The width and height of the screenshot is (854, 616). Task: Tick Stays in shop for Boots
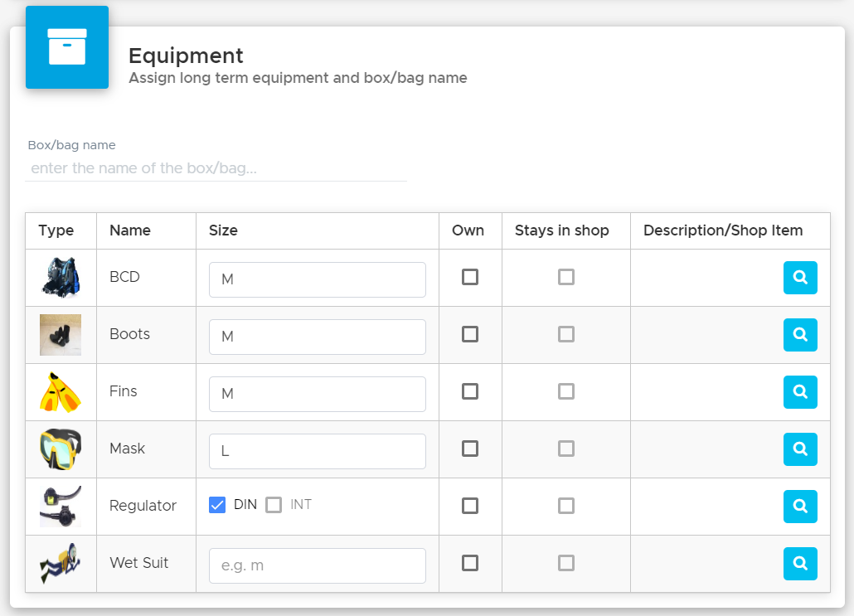tap(566, 334)
